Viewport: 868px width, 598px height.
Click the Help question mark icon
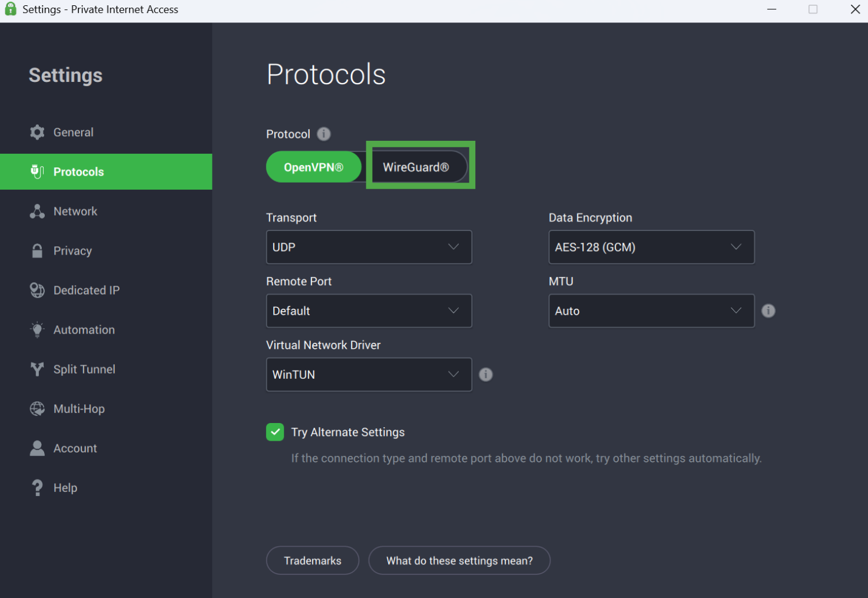(37, 487)
